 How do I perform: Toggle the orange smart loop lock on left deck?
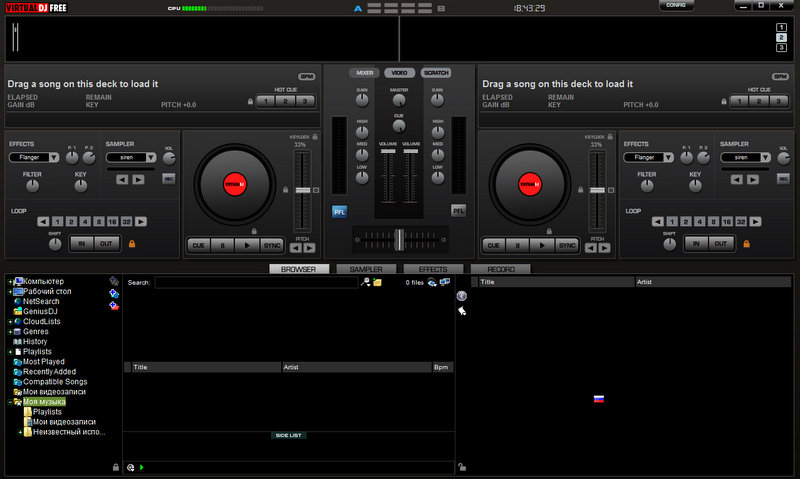pyautogui.click(x=132, y=244)
